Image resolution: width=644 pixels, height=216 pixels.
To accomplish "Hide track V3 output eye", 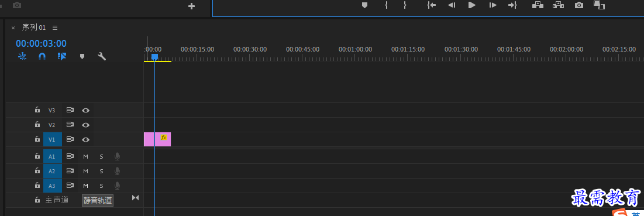I will tap(85, 110).
